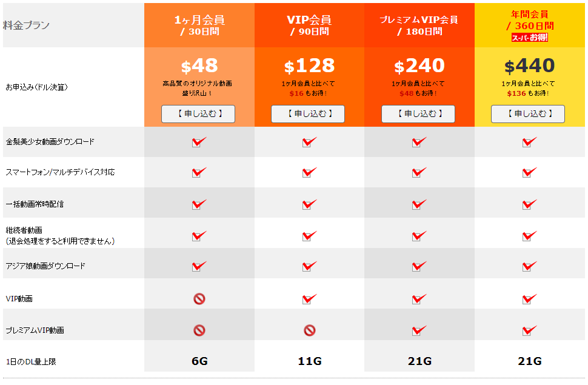Viewport: 588px width, 385px height.
Task: Click prohibited icon for プレミアムVIP動画 under VIP会員
Action: [309, 330]
